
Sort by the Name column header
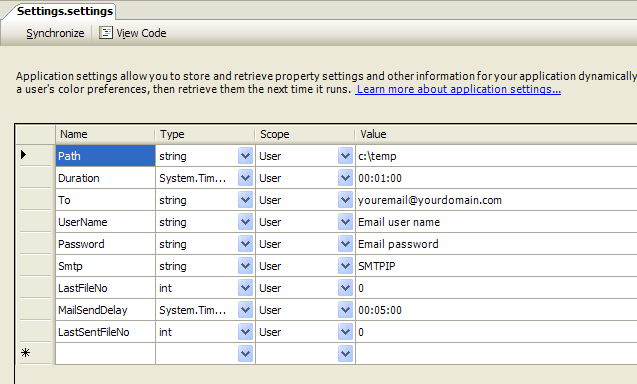(x=105, y=134)
